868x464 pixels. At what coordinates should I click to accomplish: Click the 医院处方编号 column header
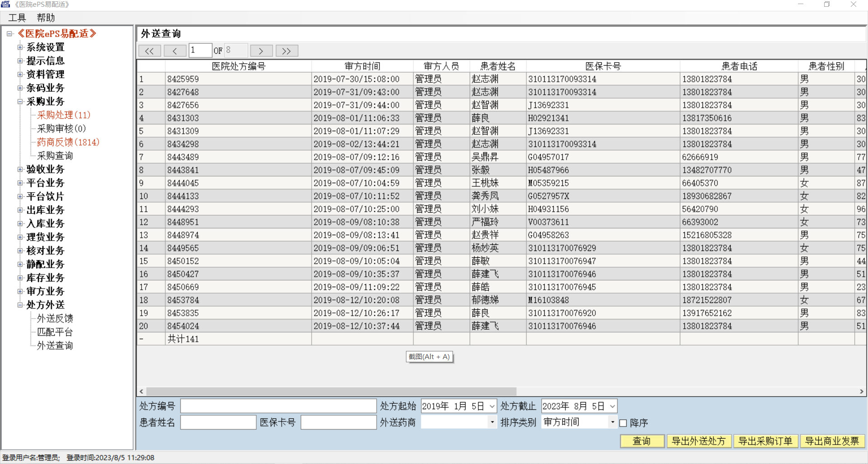239,66
